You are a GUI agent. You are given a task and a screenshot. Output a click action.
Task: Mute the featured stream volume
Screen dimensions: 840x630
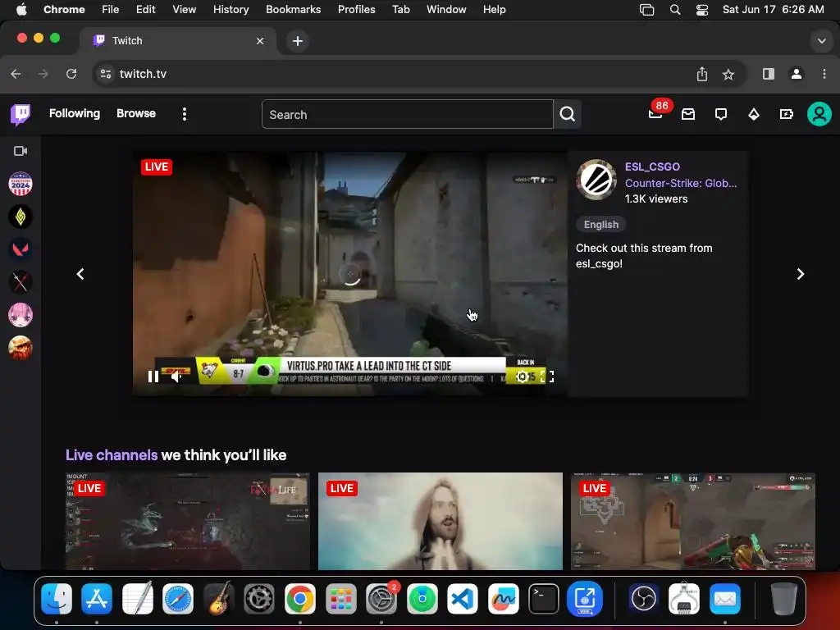[x=176, y=377]
